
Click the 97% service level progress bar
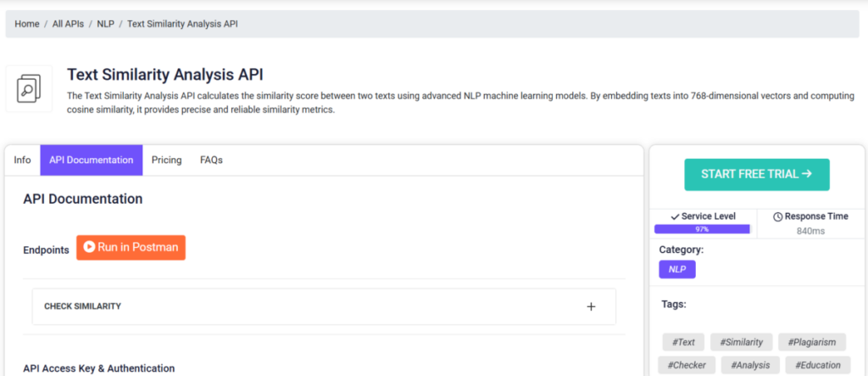point(703,229)
